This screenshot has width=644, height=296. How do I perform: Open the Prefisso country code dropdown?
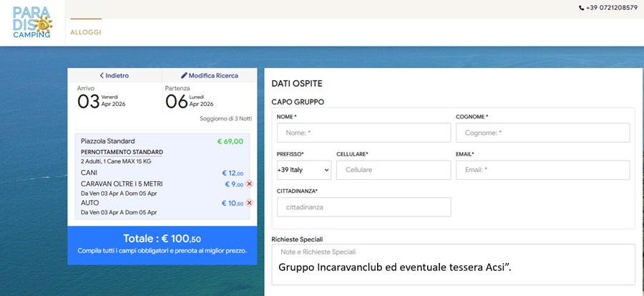[303, 170]
